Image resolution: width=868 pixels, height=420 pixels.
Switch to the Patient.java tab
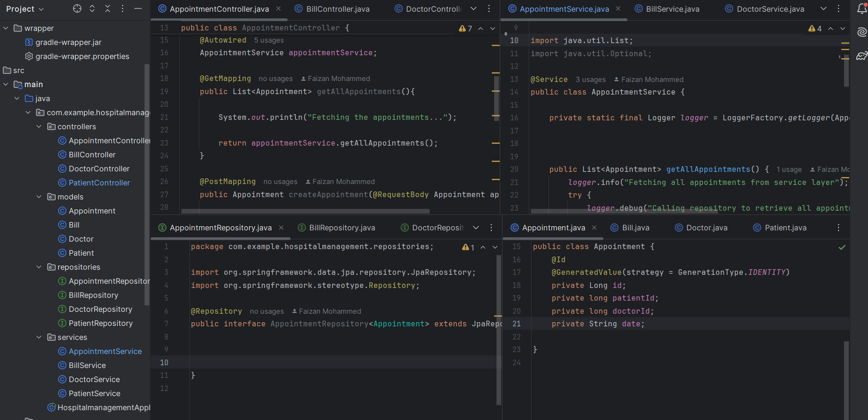pyautogui.click(x=785, y=228)
